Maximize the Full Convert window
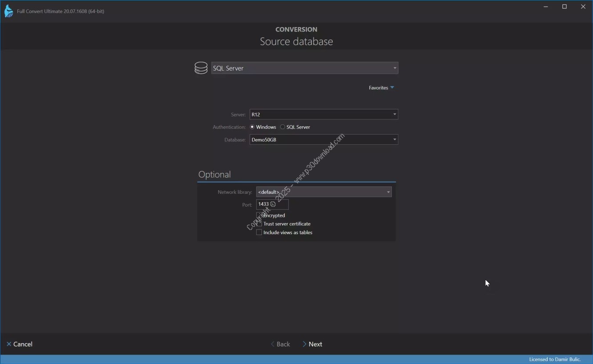This screenshot has height=364, width=593. [x=565, y=7]
